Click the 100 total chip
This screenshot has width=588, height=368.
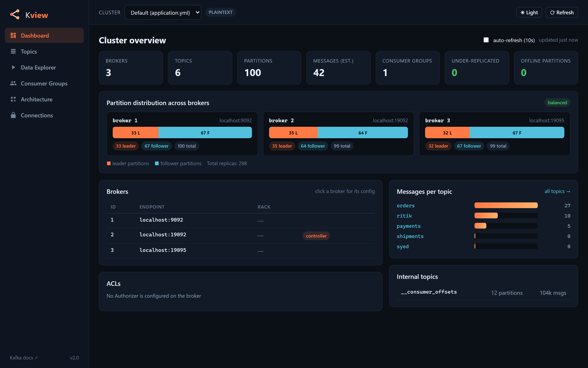(x=186, y=146)
